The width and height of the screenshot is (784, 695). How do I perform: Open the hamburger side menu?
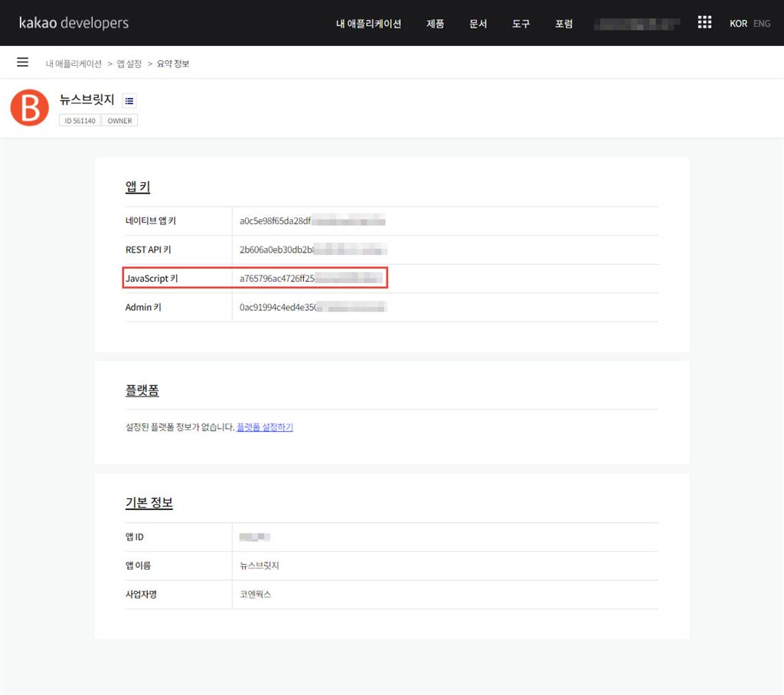22,62
